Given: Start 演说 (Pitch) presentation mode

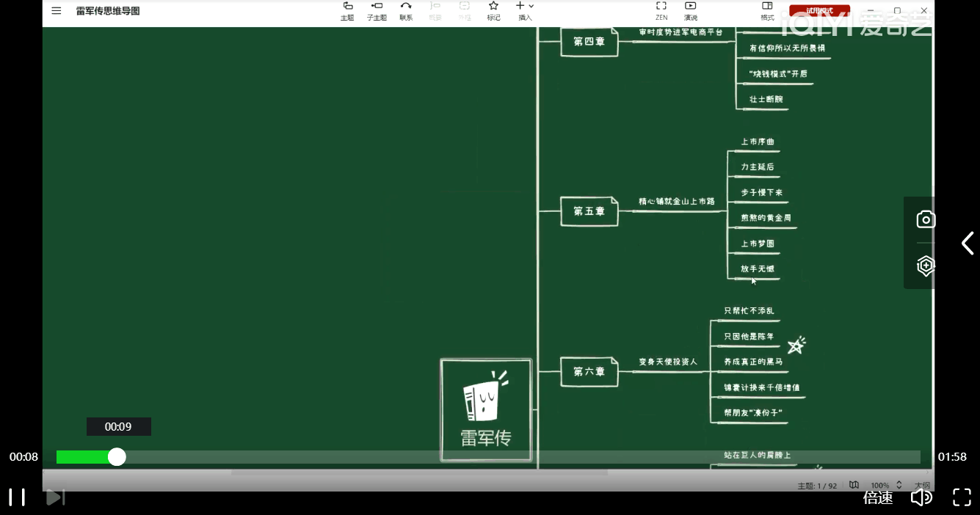Looking at the screenshot, I should point(691,11).
